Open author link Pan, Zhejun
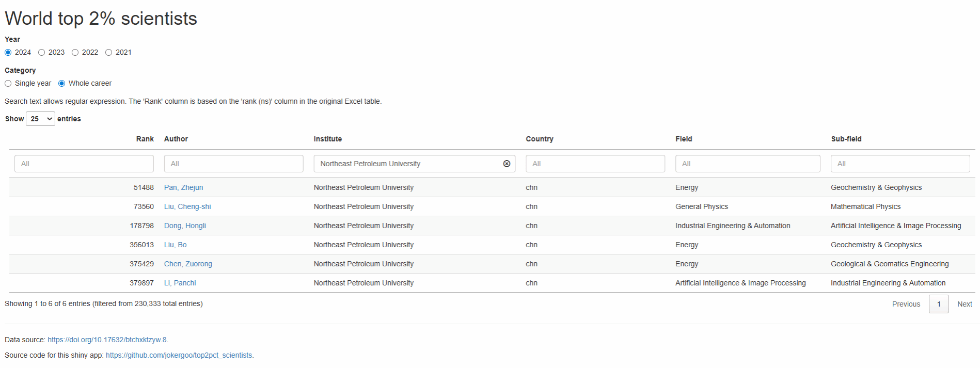This screenshot has height=368, width=980. pyautogui.click(x=183, y=187)
